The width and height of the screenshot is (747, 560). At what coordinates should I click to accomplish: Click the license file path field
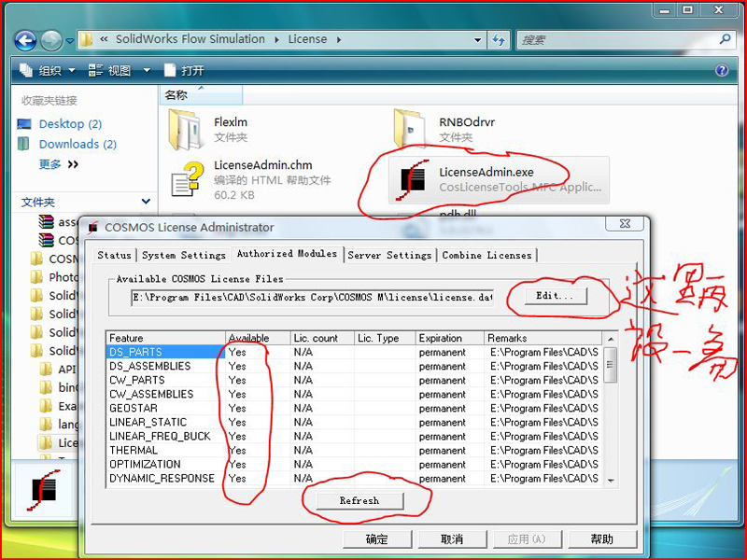(312, 297)
